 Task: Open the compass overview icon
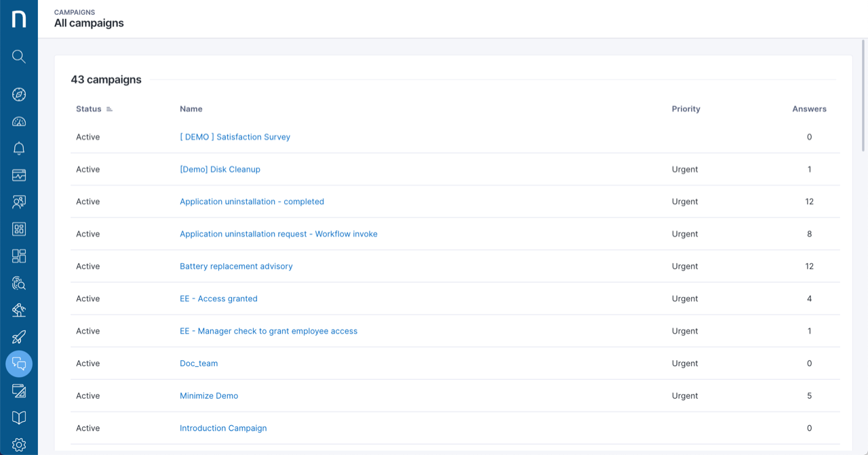tap(18, 94)
